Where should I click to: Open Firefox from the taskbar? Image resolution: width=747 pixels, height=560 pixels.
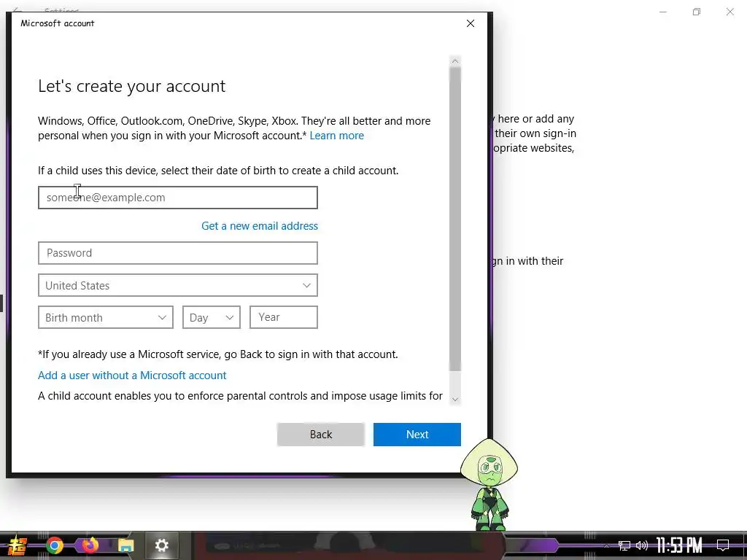[x=90, y=545]
